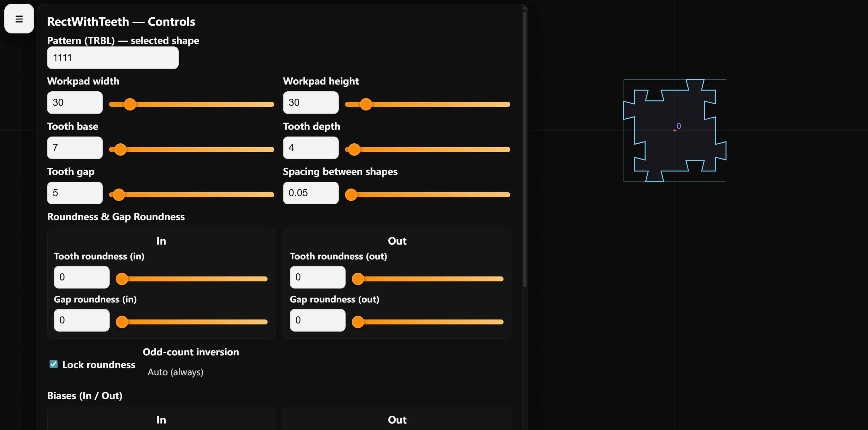This screenshot has height=430, width=868.
Task: Click the Tooth roundness (in) input
Action: [81, 277]
